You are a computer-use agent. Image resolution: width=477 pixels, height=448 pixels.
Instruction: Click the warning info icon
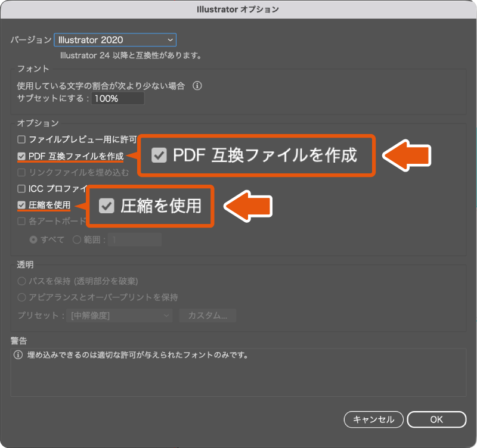tap(18, 354)
